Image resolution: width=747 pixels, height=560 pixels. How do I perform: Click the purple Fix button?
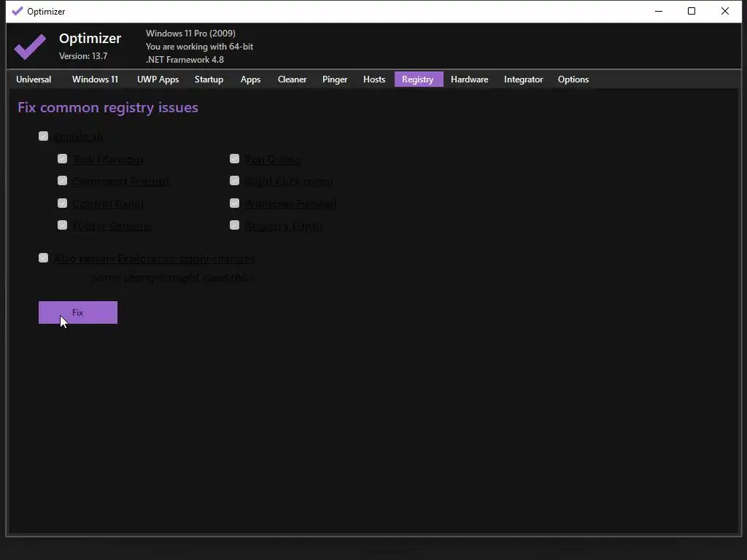[77, 312]
